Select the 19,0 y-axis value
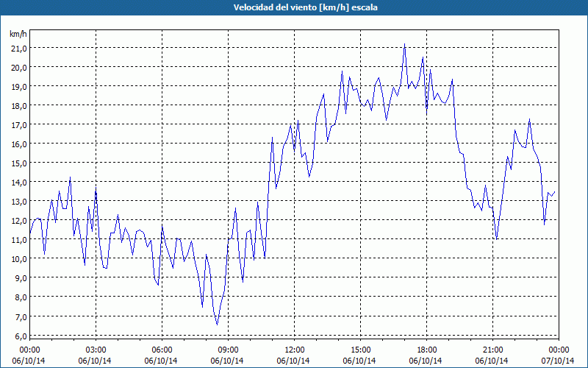The height and width of the screenshot is (368, 588). (18, 86)
